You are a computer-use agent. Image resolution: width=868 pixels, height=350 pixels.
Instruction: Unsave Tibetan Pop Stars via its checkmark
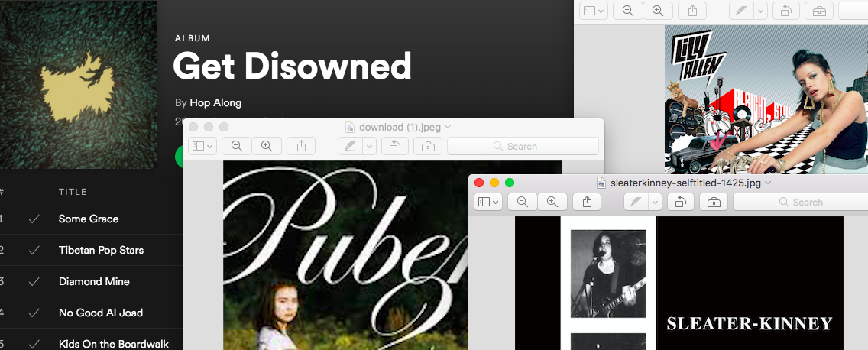click(34, 251)
